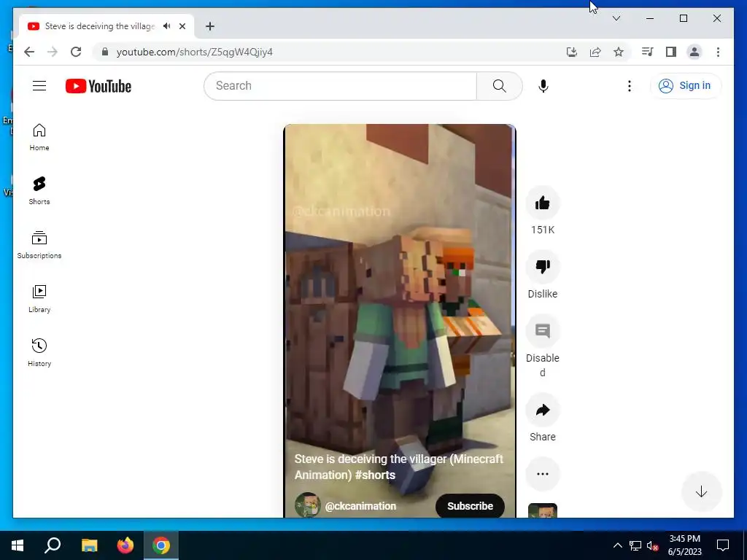Viewport: 747px width, 560px height.
Task: Share this page from address bar
Action: [595, 52]
